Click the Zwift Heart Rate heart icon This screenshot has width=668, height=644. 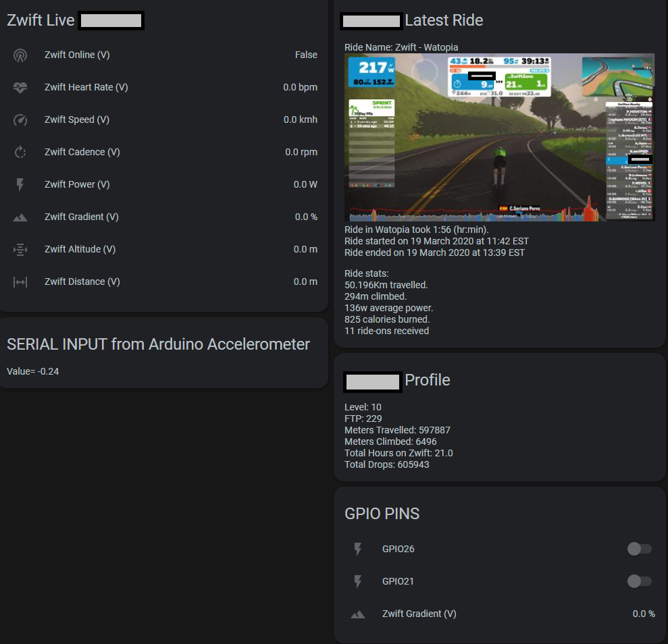[20, 87]
